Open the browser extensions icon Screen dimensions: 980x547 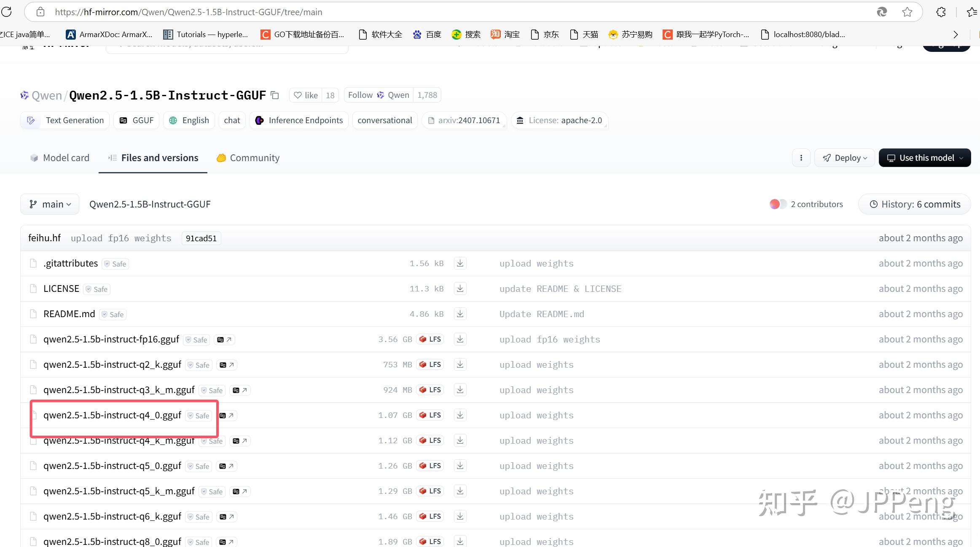(x=941, y=12)
